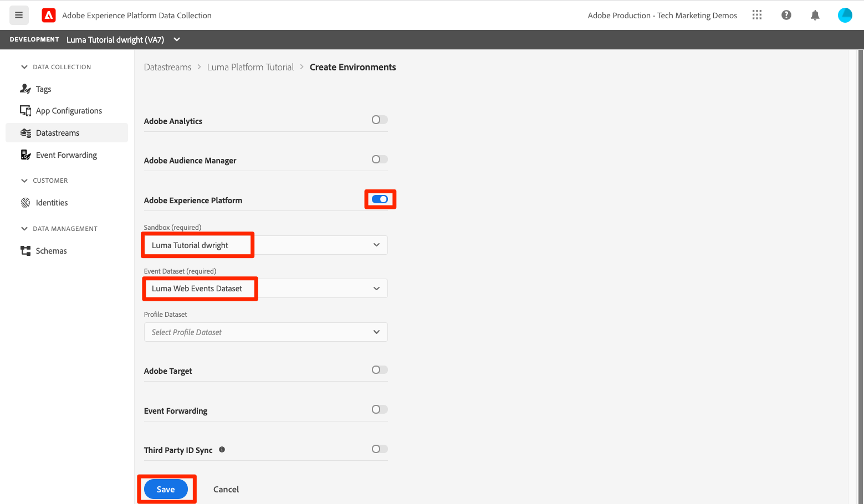864x504 pixels.
Task: Open Event Forwarding in the sidebar
Action: [x=67, y=155]
